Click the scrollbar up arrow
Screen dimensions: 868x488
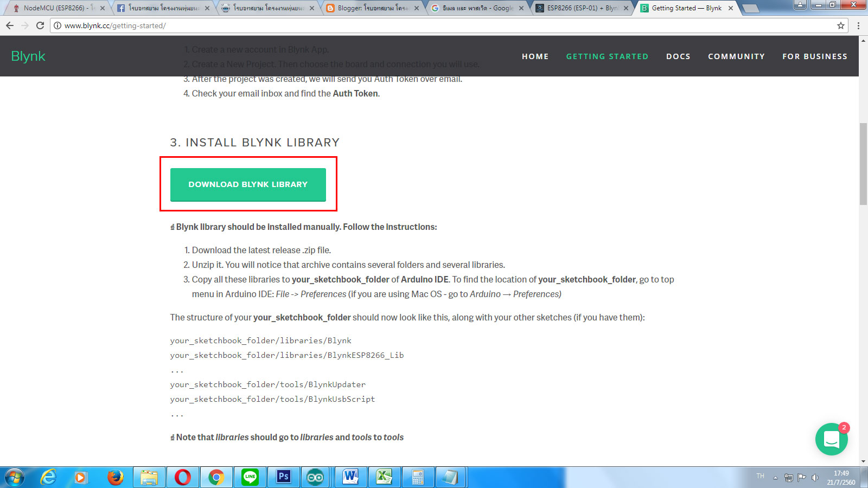[x=863, y=41]
